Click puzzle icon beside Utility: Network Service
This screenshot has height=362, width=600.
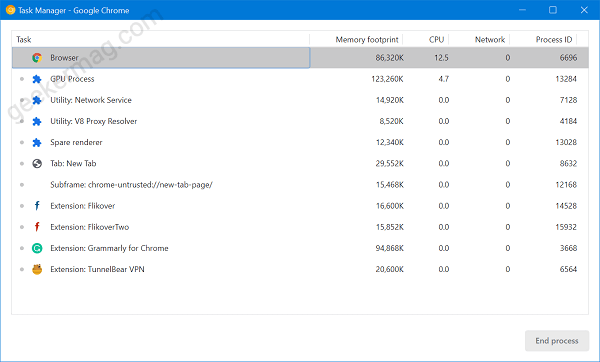[x=37, y=100]
